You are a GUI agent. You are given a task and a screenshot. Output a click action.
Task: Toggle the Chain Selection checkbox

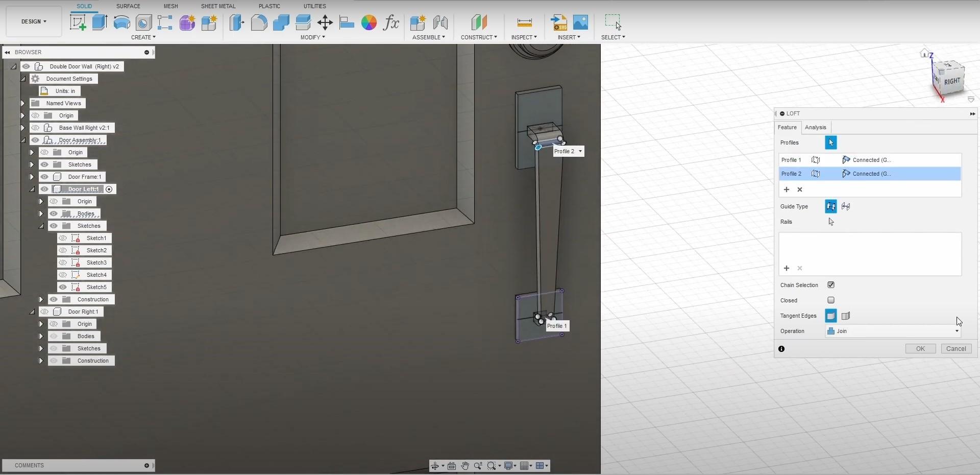831,285
